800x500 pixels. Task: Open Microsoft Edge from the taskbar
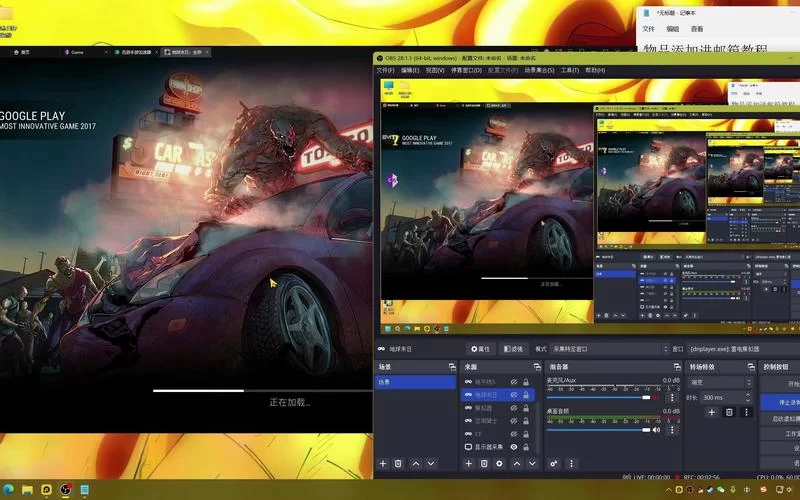pos(9,490)
